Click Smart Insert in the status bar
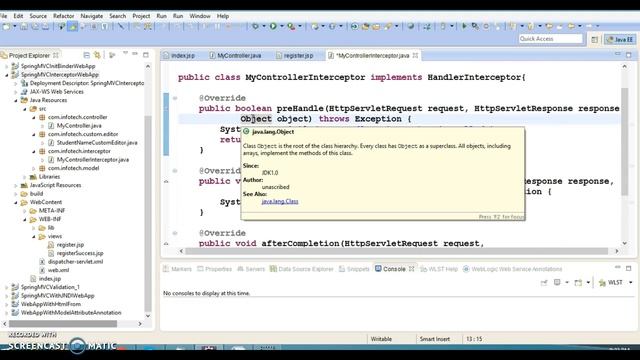Viewport: 640px width, 360px height. click(435, 339)
